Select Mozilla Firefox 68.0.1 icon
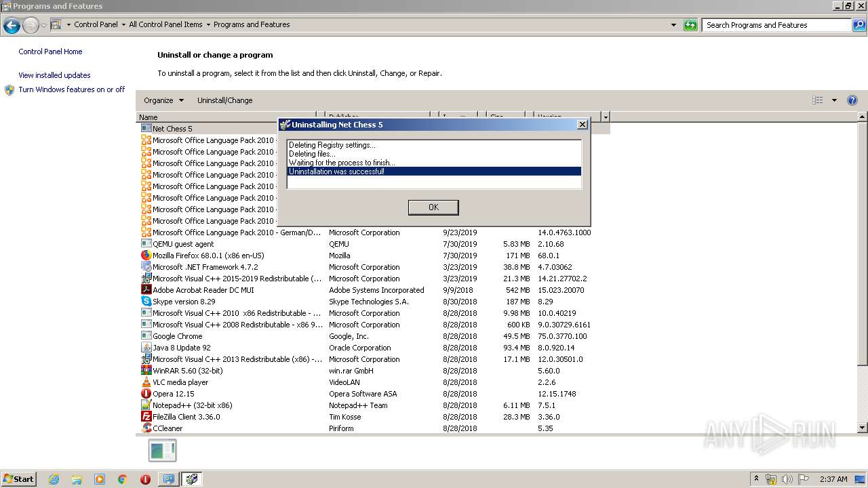This screenshot has height=488, width=868. tap(146, 256)
